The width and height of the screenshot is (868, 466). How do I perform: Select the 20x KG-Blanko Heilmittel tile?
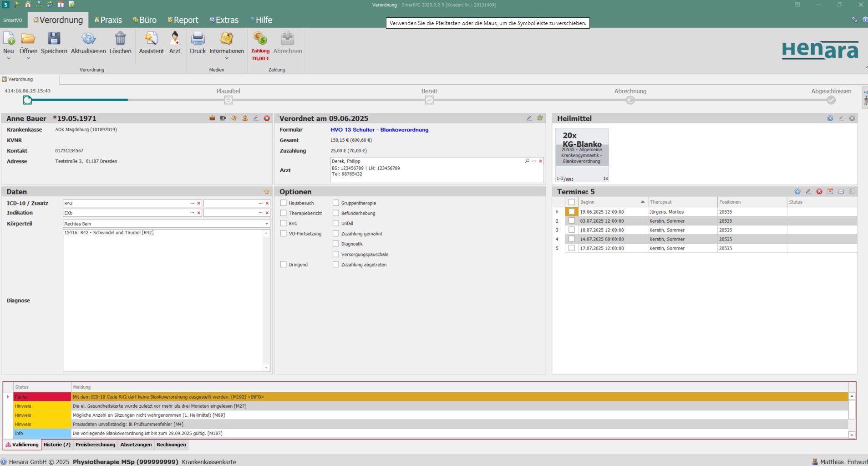click(582, 155)
